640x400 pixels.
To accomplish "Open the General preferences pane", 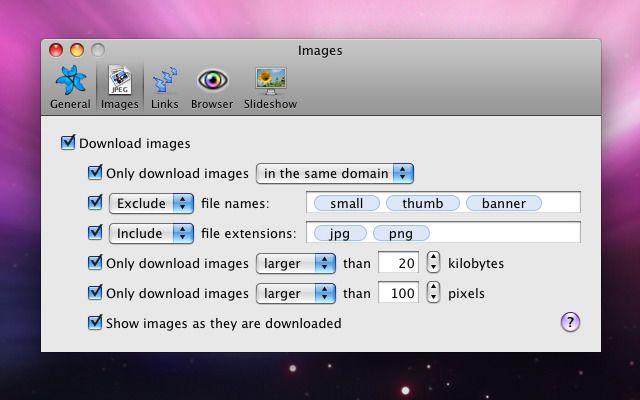I will pyautogui.click(x=69, y=87).
